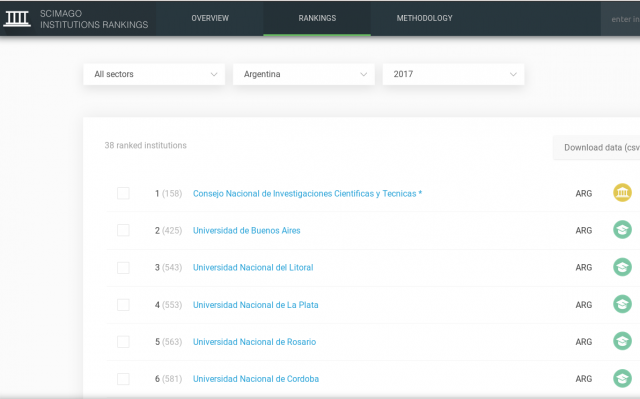Click the rank 1 (158) text
This screenshot has width=640, height=399.
168,194
